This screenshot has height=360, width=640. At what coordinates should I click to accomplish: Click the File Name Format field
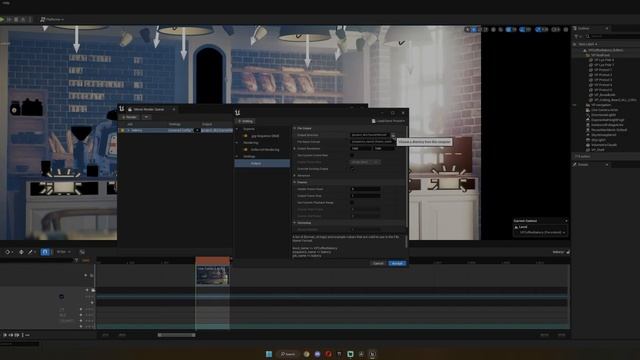(371, 142)
